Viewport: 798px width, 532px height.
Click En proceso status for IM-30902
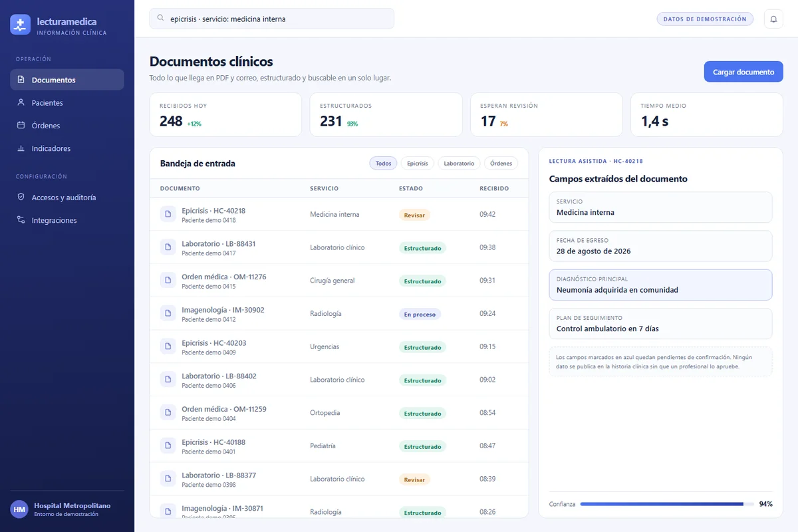point(420,314)
